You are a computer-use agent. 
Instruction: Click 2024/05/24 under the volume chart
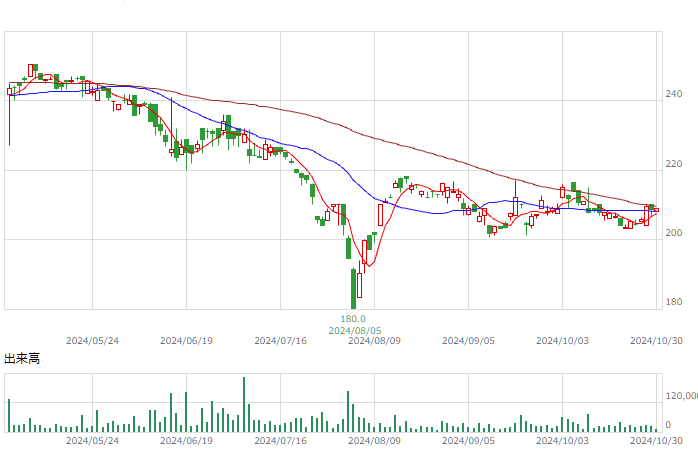coord(93,441)
